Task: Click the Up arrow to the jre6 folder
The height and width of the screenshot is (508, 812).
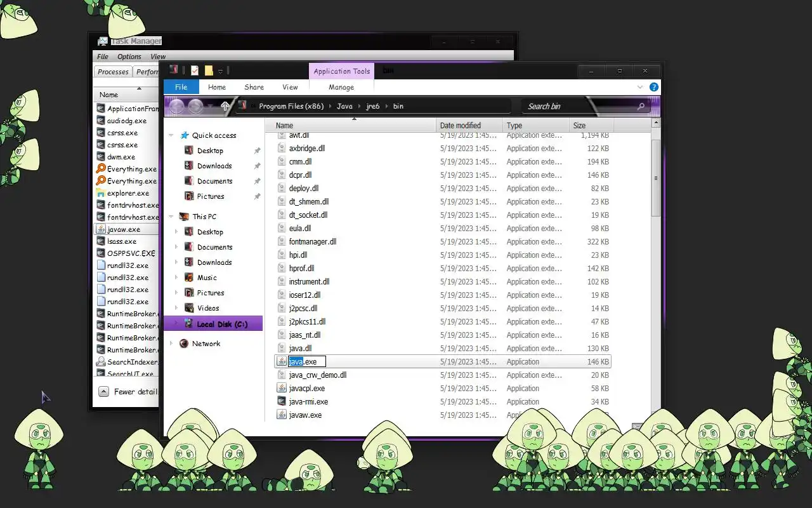Action: tap(225, 106)
